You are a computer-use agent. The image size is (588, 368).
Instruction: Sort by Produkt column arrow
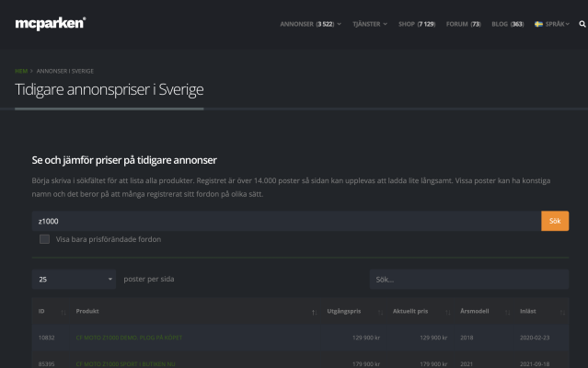(x=314, y=313)
